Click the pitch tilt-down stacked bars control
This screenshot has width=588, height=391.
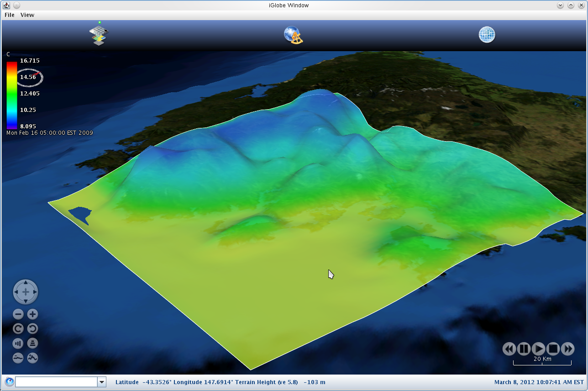(x=32, y=343)
